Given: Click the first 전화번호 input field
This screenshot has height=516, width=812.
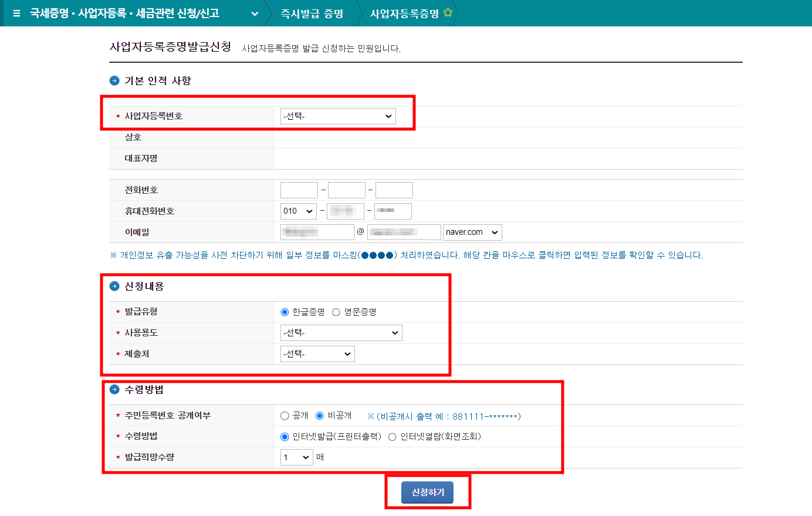Looking at the screenshot, I should tap(299, 190).
